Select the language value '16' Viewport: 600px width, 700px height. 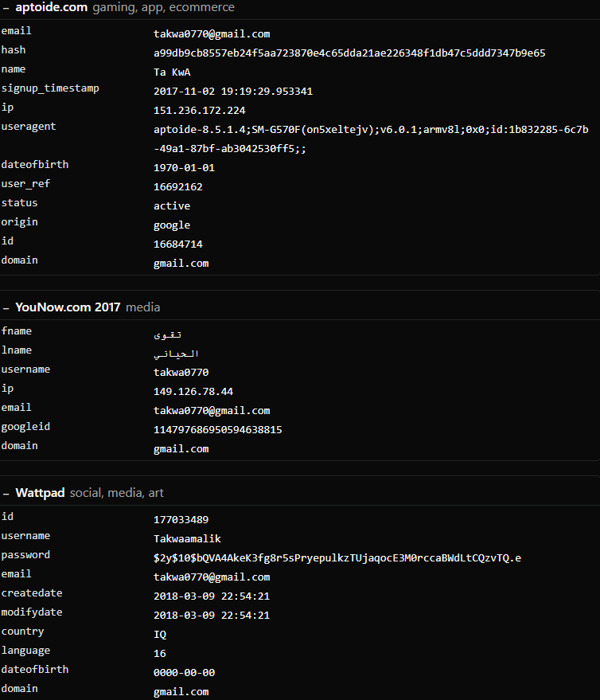click(x=160, y=654)
